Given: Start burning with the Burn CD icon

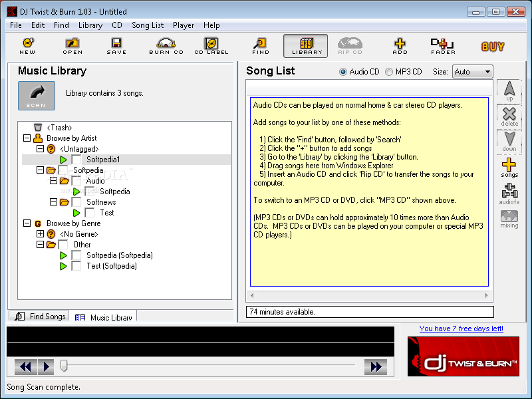Looking at the screenshot, I should (x=166, y=46).
